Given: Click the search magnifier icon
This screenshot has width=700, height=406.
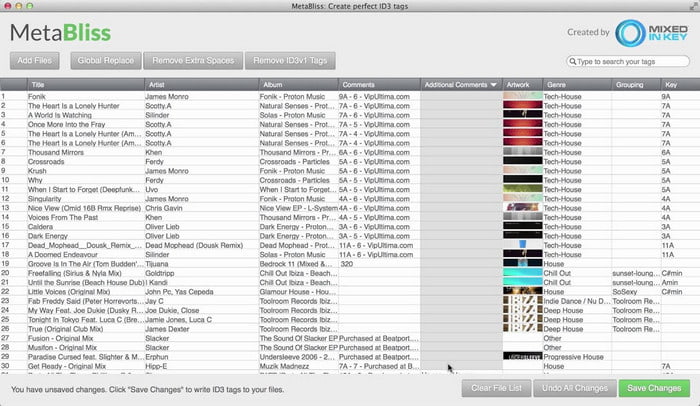Looking at the screenshot, I should (572, 61).
